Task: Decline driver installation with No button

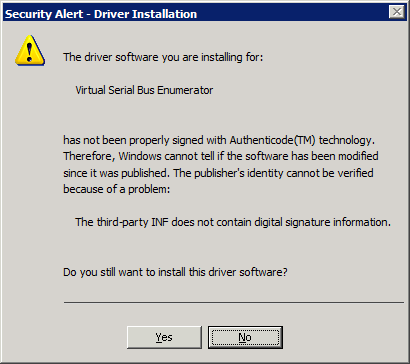Action: click(x=245, y=337)
